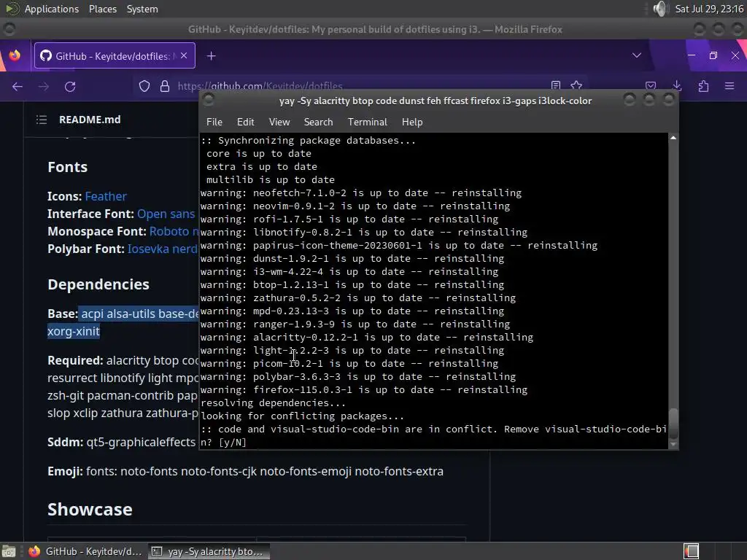The image size is (747, 560).
Task: Click the highlighted xorg-xinit text
Action: pos(74,332)
